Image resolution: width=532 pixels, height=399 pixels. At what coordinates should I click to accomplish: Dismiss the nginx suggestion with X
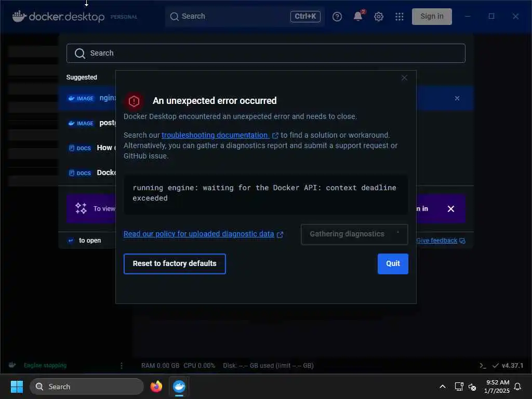(457, 98)
